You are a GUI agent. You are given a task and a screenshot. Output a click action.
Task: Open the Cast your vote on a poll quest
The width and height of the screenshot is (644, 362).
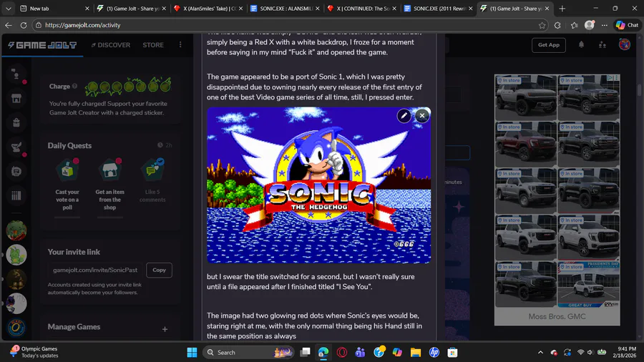(67, 185)
